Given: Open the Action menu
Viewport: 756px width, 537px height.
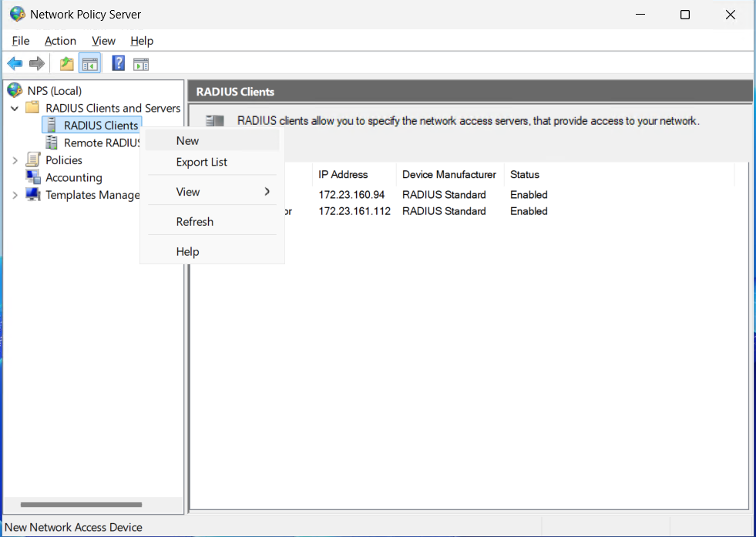Looking at the screenshot, I should tap(60, 41).
